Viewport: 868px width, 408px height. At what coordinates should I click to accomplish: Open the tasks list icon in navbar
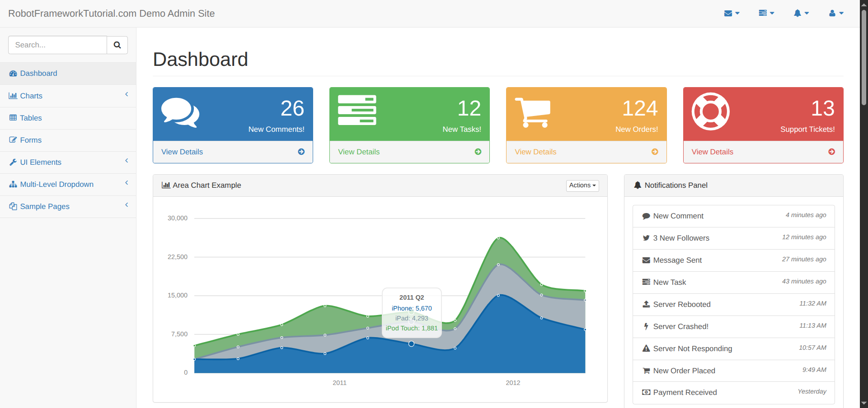(766, 14)
